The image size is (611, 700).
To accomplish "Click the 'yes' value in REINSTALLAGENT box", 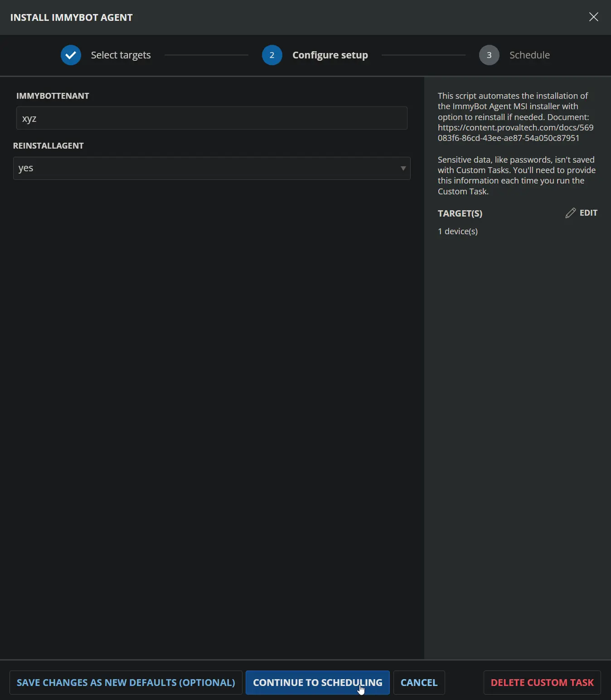I will [26, 168].
